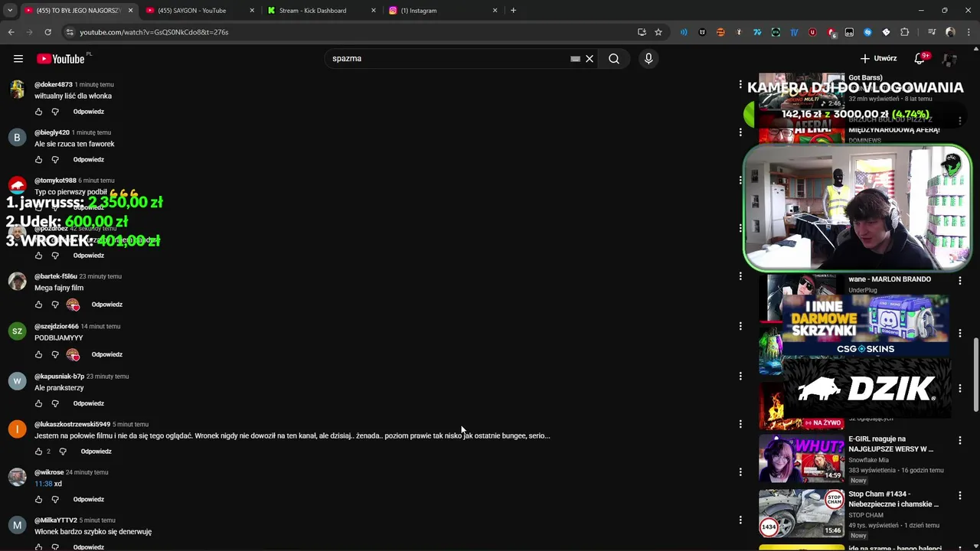980x551 pixels.
Task: Click creator heart on 'PODBIJAMYYY' comment
Action: pos(73,354)
